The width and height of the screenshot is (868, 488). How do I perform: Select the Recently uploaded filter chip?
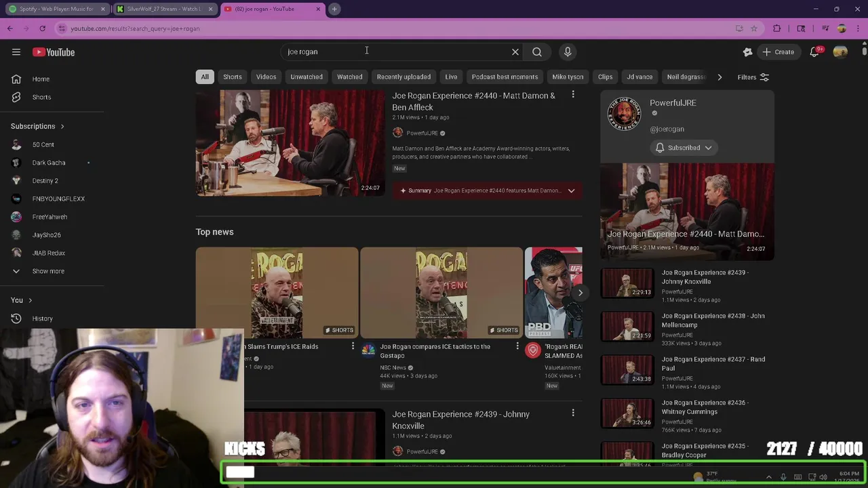403,77
